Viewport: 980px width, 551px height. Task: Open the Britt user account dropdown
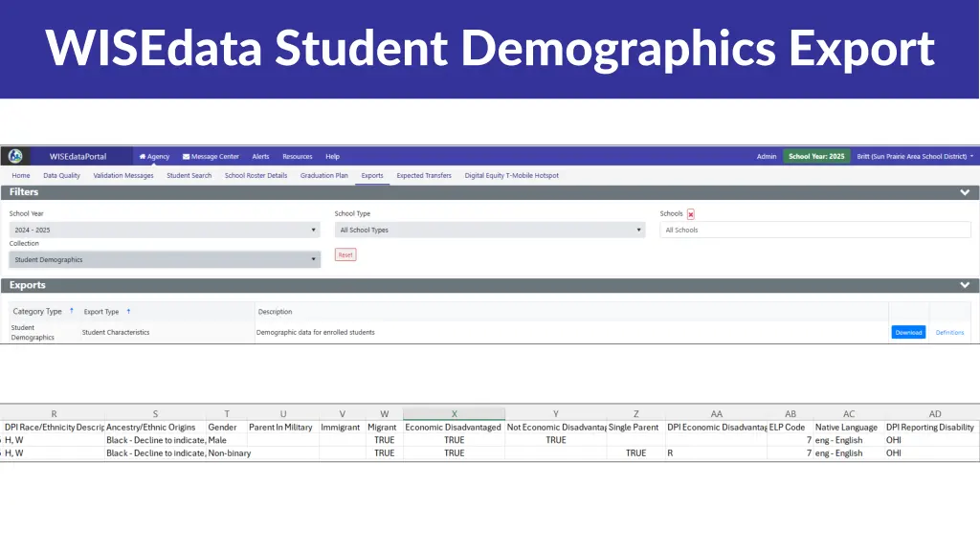click(914, 156)
